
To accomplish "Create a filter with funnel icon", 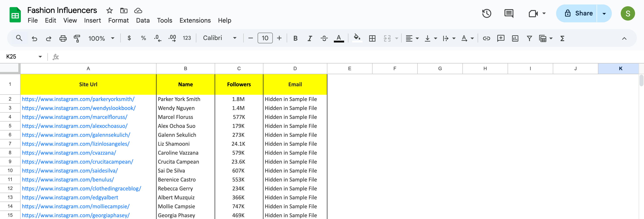I will point(529,38).
